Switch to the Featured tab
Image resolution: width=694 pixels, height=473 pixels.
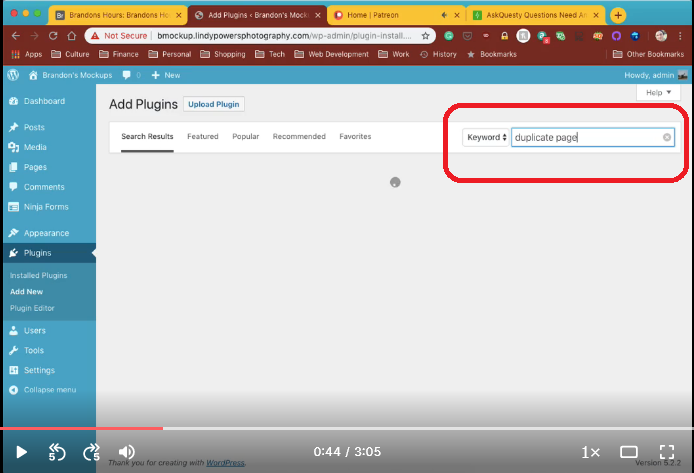point(203,137)
